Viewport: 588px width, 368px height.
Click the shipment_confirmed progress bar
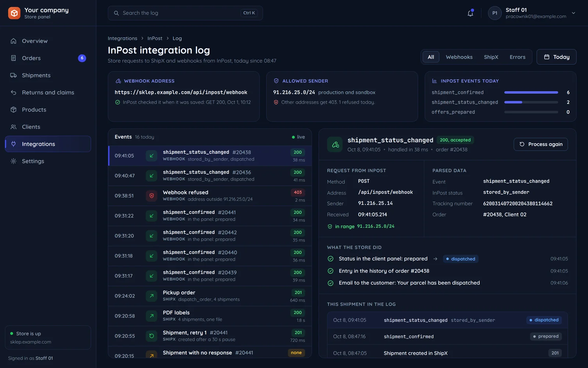pyautogui.click(x=531, y=92)
